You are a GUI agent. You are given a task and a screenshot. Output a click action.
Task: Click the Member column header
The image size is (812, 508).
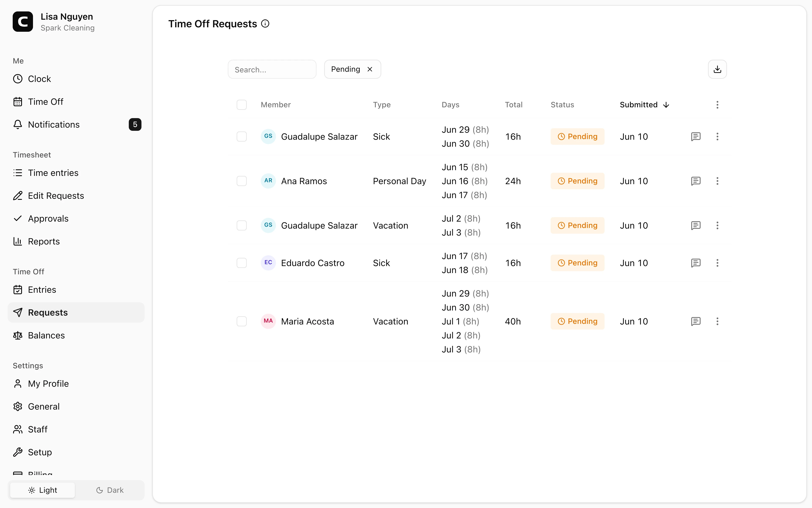276,105
